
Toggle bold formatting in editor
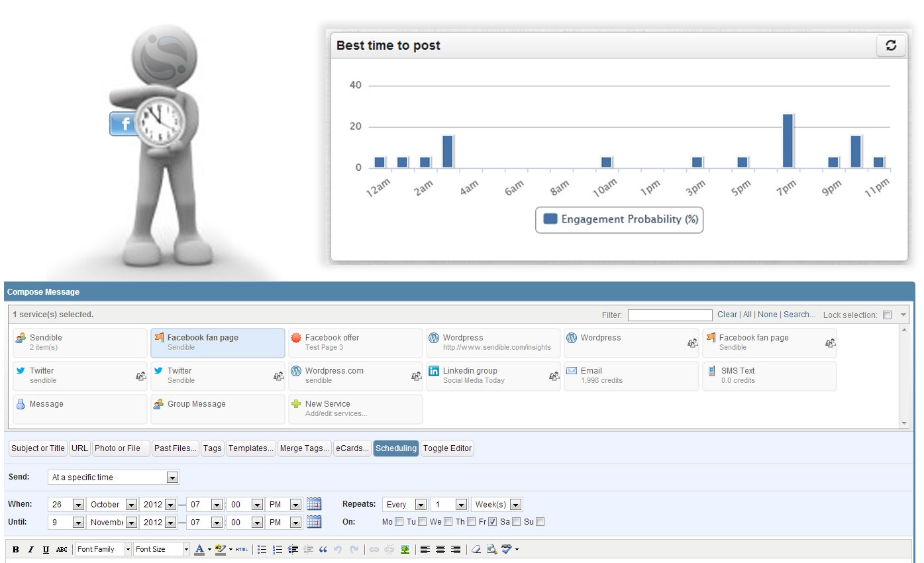[15, 549]
